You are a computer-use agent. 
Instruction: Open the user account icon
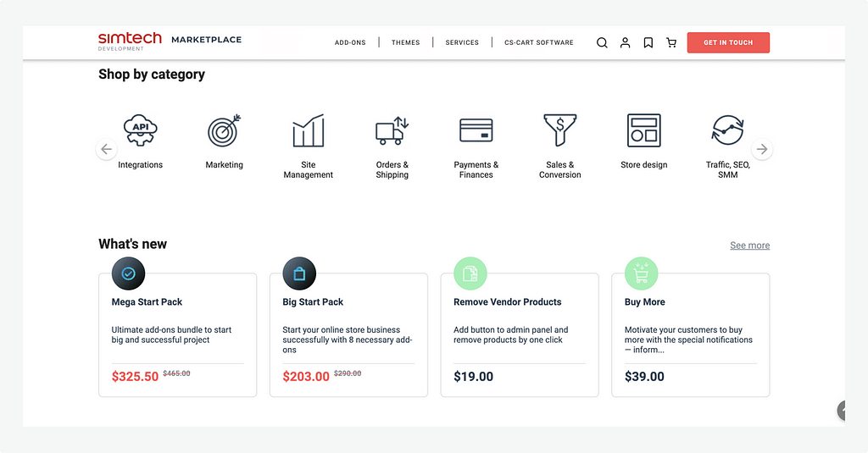click(625, 42)
